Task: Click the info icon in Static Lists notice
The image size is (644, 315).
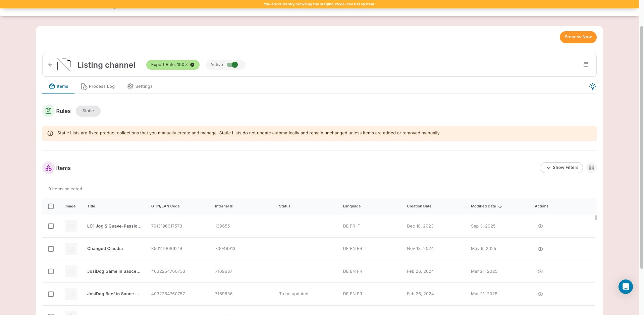Action: click(50, 133)
